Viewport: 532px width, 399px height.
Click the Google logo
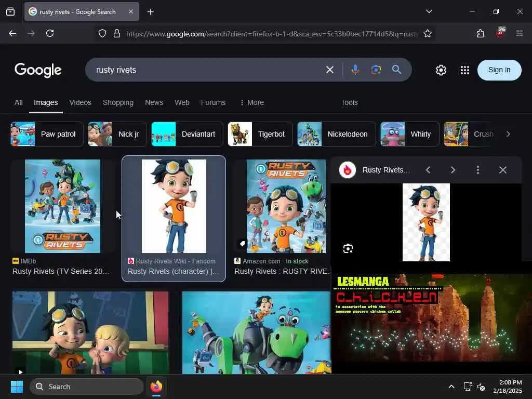pyautogui.click(x=38, y=70)
